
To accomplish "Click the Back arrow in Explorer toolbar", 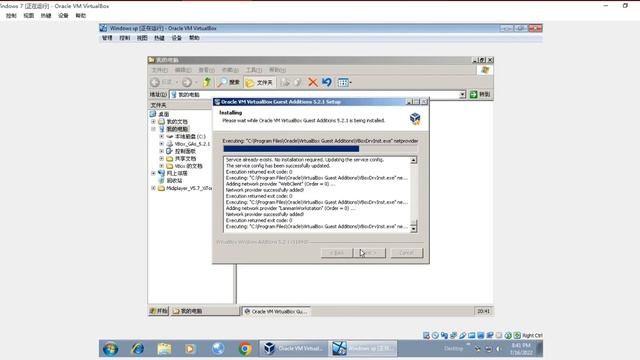I will 155,82.
